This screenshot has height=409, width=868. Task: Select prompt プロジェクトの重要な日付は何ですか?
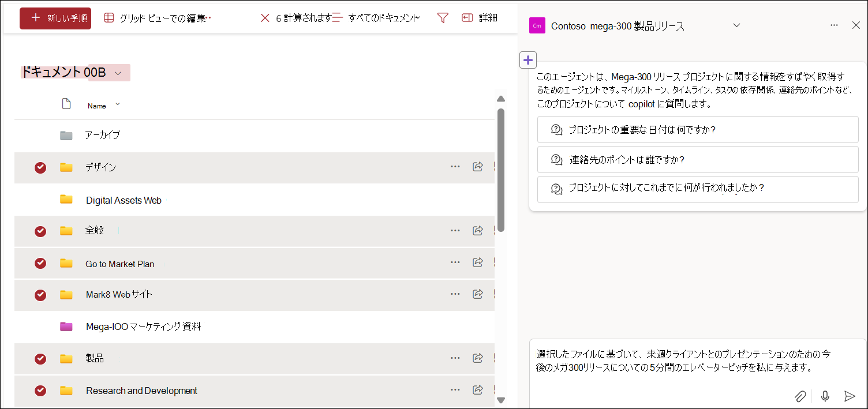(698, 130)
